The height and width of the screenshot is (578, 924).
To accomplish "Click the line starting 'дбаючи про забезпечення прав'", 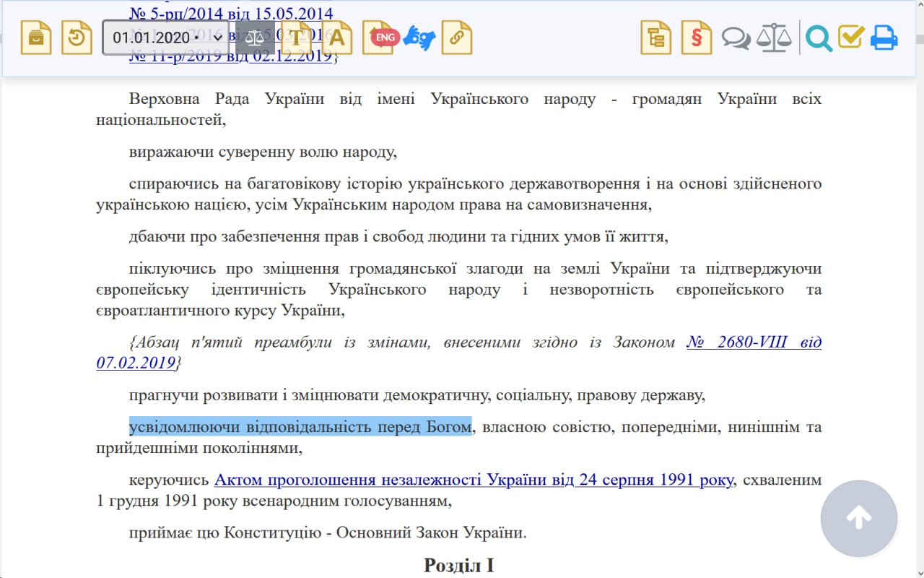I will coord(399,237).
